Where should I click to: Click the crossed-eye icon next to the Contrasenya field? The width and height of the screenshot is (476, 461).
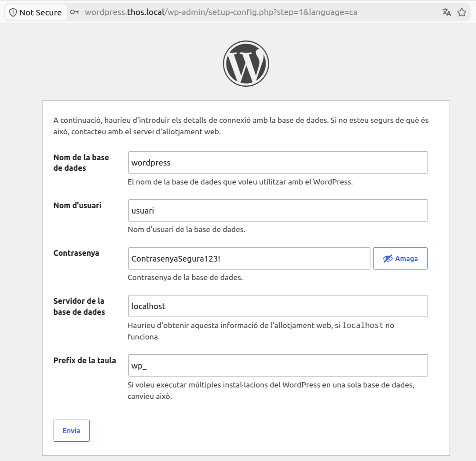(388, 258)
